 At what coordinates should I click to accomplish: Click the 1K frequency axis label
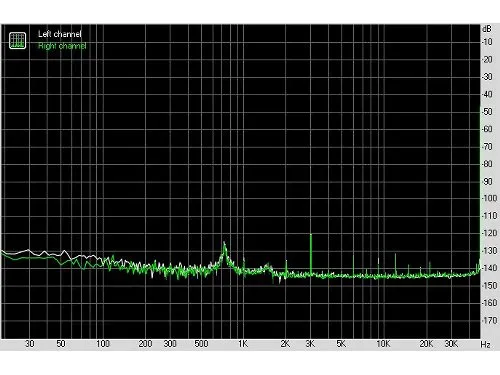click(243, 344)
